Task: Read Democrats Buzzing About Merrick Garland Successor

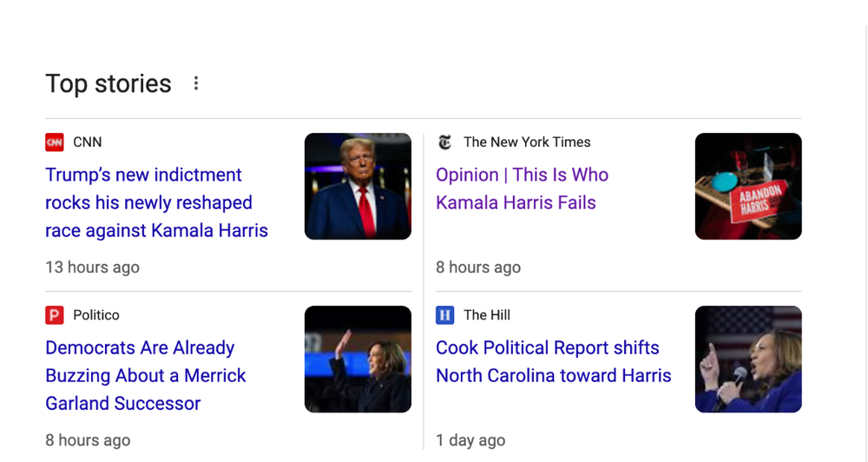Action: [145, 375]
